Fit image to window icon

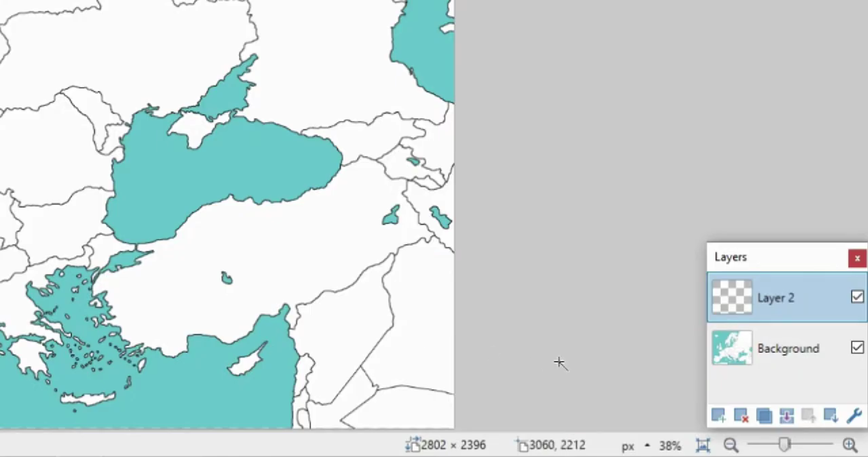(x=703, y=445)
